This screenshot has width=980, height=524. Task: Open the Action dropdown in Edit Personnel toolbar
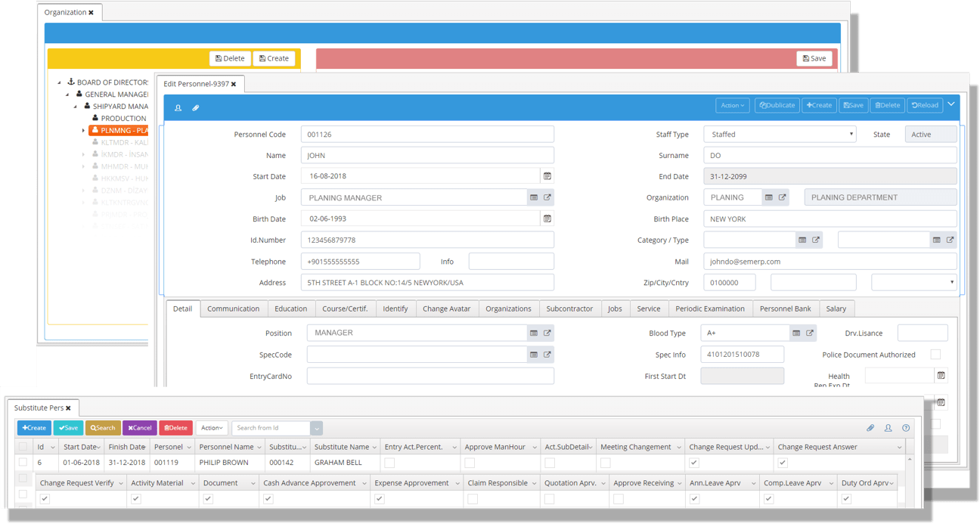click(733, 106)
